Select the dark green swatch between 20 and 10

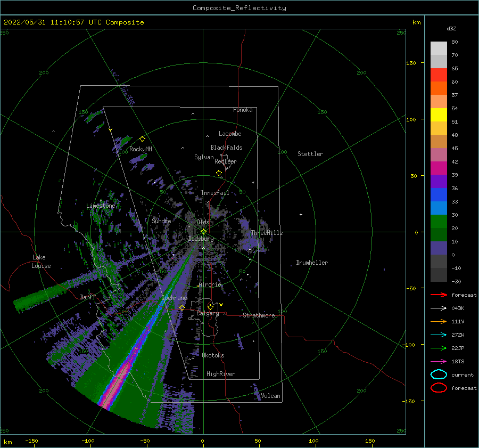tap(439, 234)
